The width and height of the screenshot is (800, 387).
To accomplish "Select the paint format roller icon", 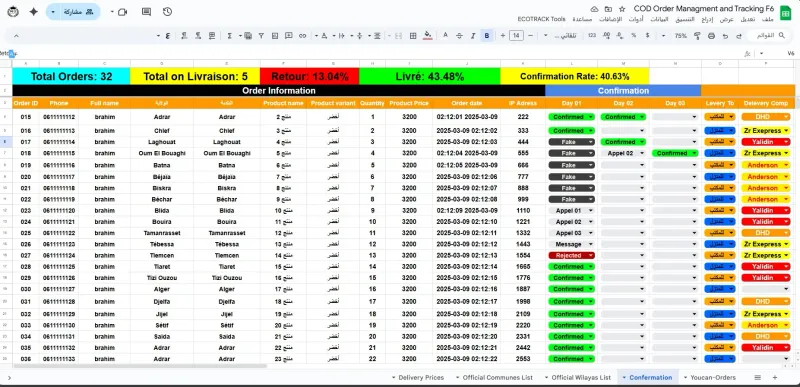I will click(697, 36).
